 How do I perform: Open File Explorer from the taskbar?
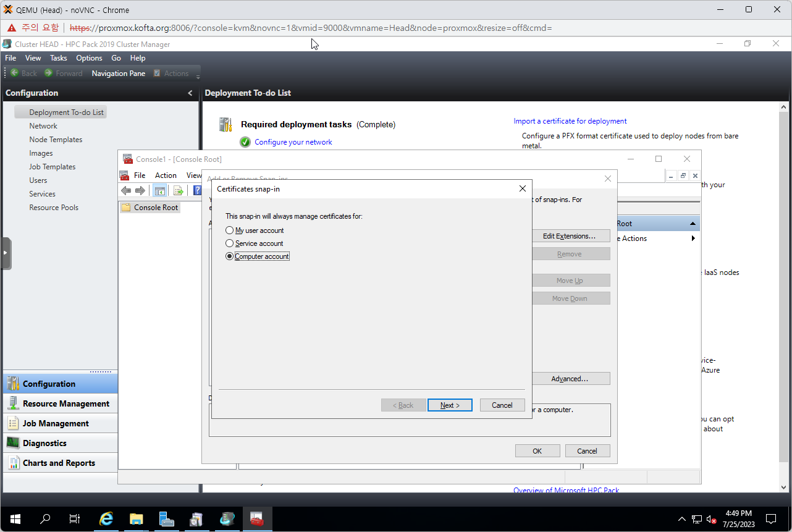(137, 519)
